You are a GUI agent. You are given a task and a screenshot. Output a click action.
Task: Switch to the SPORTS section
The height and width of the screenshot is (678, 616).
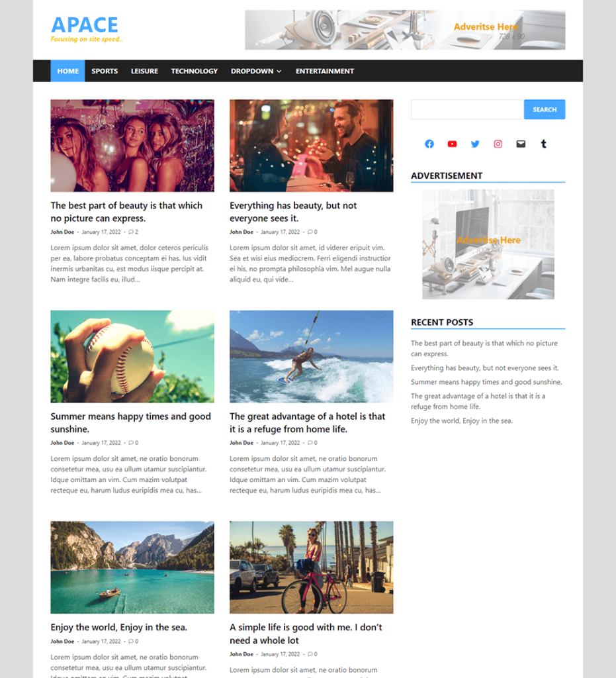[105, 71]
